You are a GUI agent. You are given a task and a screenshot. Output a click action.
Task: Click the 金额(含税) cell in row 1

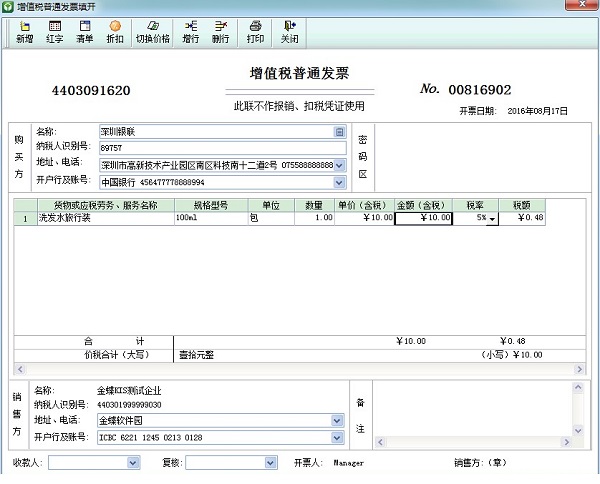pyautogui.click(x=423, y=217)
